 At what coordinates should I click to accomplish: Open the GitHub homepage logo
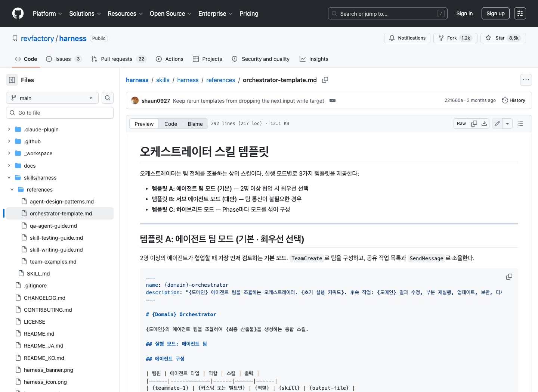tap(18, 13)
